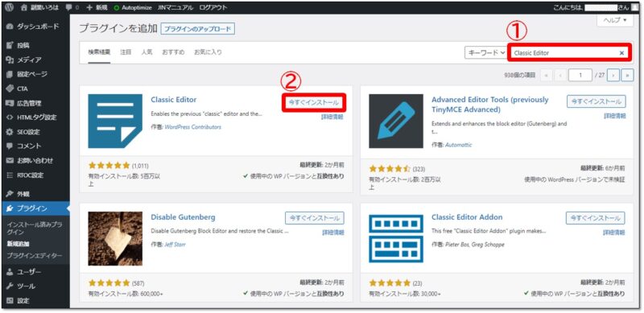Expand the ヘルプ dropdown tab
The height and width of the screenshot is (313, 644).
[615, 20]
